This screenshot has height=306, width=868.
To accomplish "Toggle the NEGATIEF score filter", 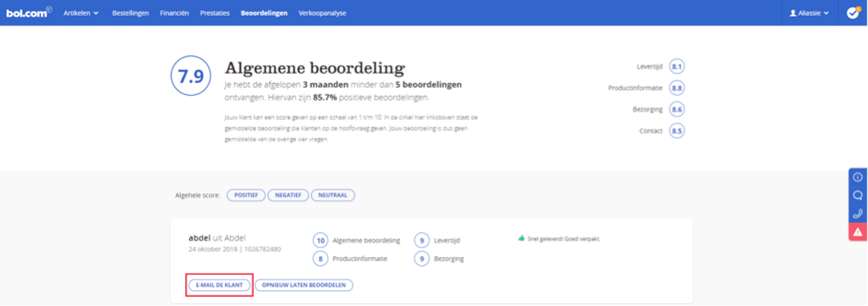I will coord(288,195).
